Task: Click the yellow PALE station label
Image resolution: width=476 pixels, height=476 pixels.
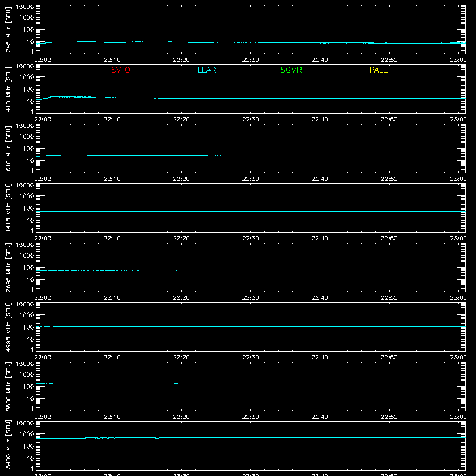Action: pyautogui.click(x=378, y=70)
